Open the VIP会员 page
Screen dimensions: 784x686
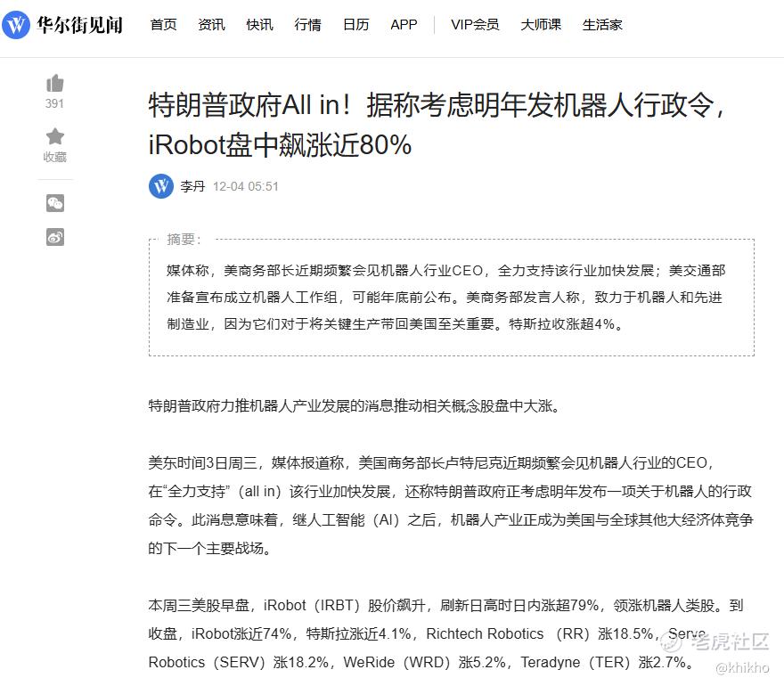click(x=475, y=25)
